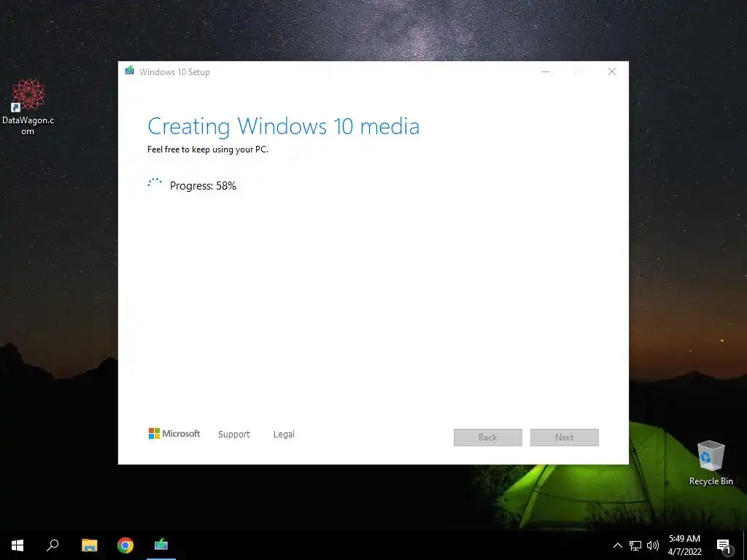The height and width of the screenshot is (560, 747).
Task: Launch File Explorer from taskbar
Action: point(89,545)
